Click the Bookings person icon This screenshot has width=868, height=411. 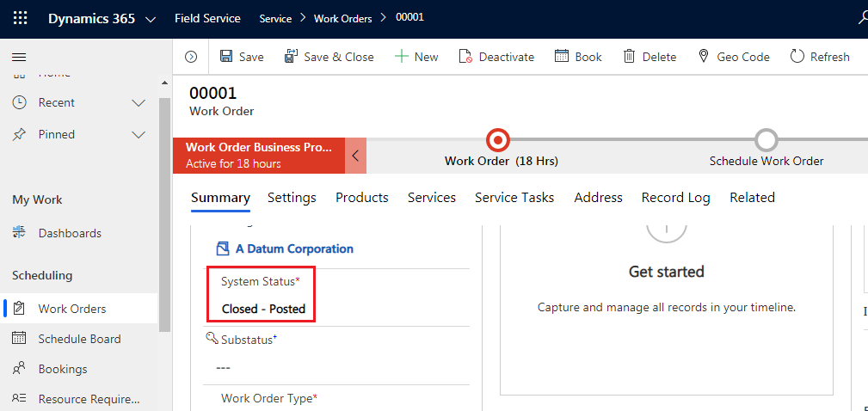pos(20,368)
